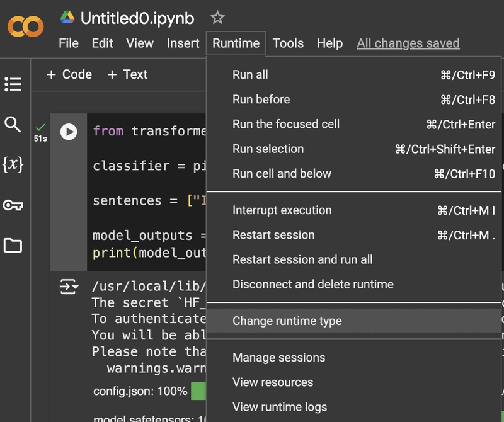Open the table of contents sidebar icon
Viewport: 504px width, 422px height.
point(13,84)
